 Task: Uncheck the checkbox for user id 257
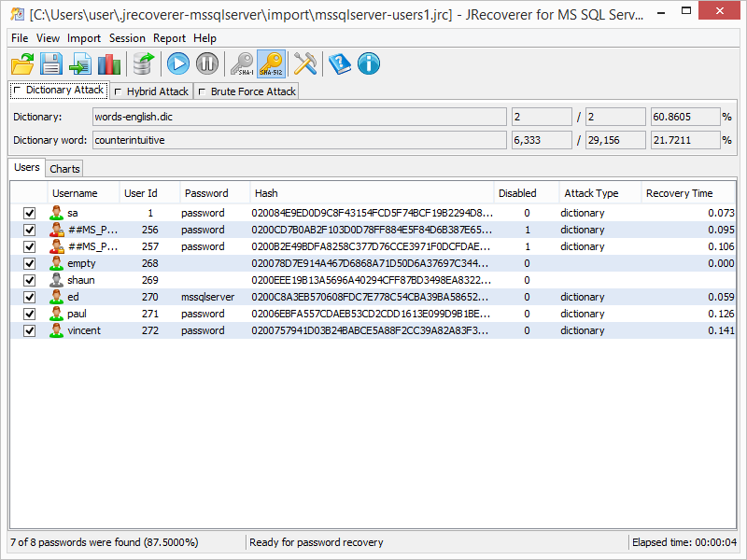click(30, 246)
